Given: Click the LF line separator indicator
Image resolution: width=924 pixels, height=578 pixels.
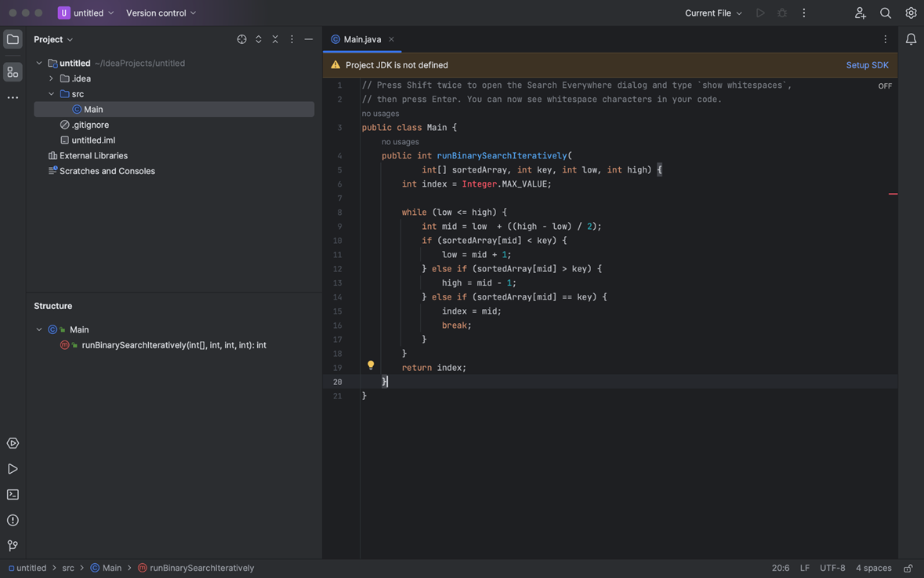Looking at the screenshot, I should [x=804, y=568].
